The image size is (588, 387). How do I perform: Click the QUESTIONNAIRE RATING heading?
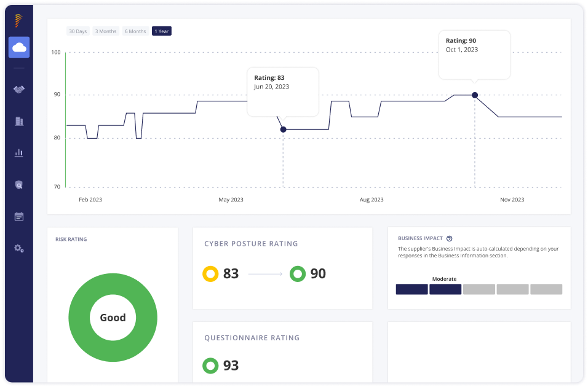252,338
